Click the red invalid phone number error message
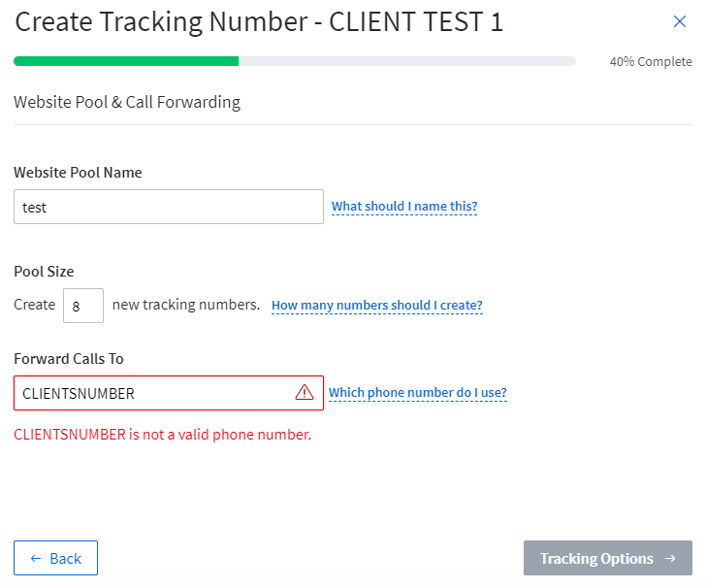Image resolution: width=706 pixels, height=588 pixels. [163, 435]
